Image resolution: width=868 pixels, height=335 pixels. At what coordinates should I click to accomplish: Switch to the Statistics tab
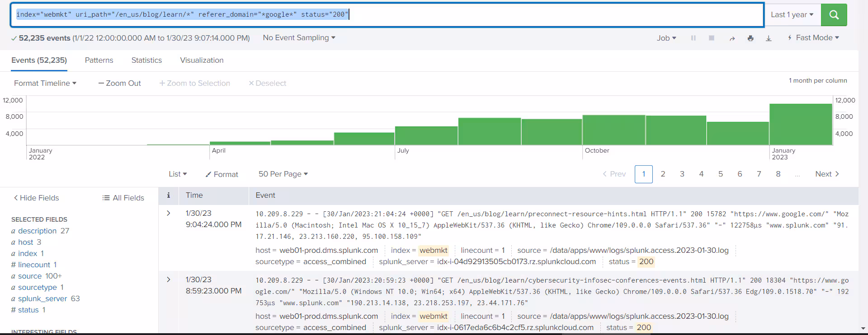146,60
